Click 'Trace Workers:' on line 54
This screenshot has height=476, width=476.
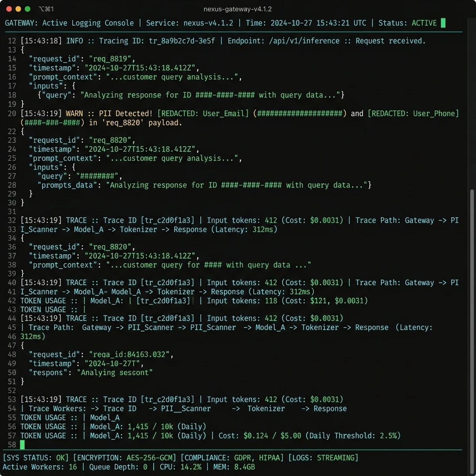coord(57,409)
